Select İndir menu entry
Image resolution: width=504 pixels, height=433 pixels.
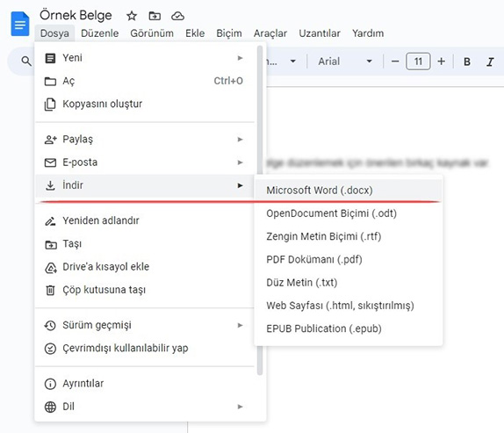(145, 185)
